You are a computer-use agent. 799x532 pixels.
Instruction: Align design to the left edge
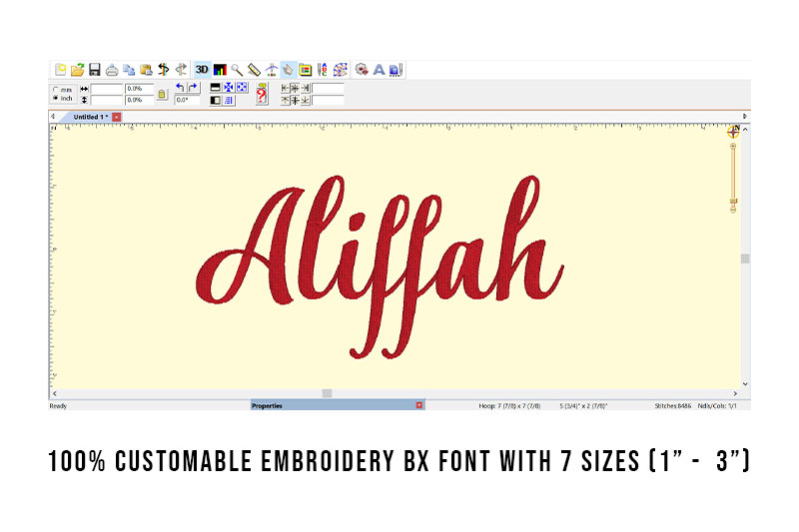coord(285,88)
